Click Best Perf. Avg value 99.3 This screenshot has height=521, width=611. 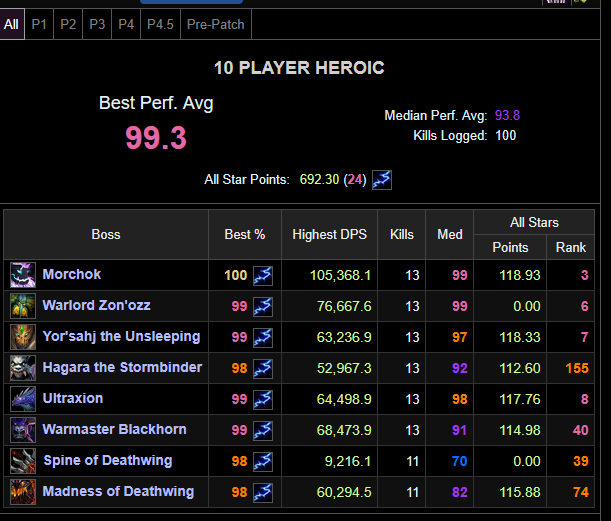[x=156, y=138]
